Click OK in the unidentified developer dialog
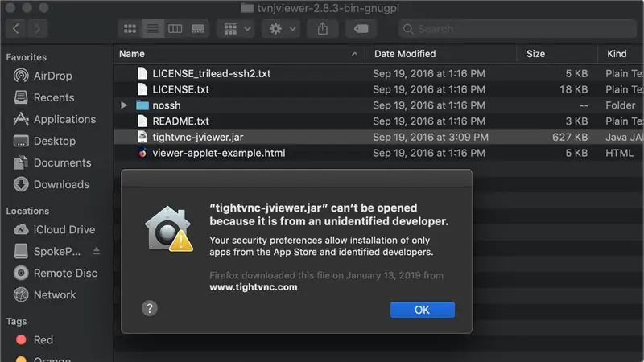The width and height of the screenshot is (644, 362). click(x=422, y=310)
